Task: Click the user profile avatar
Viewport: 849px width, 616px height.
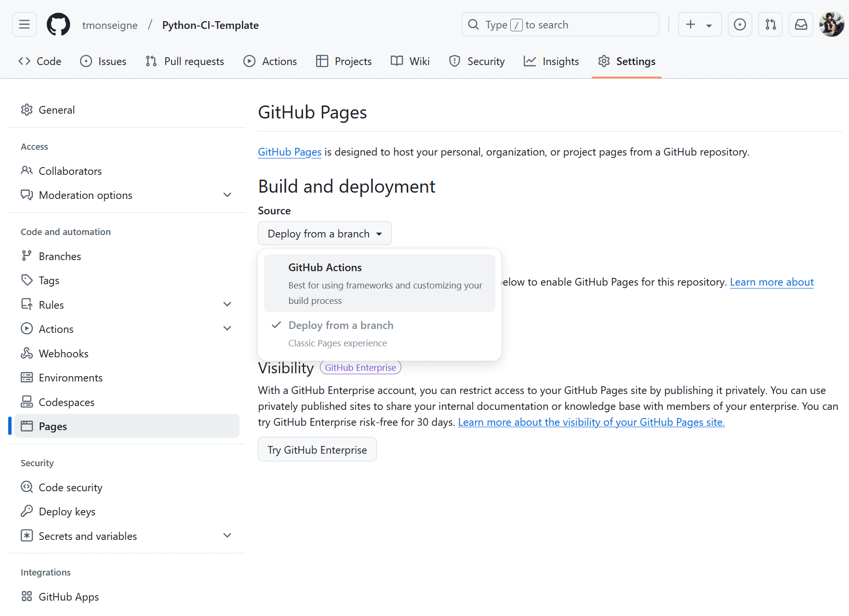Action: point(831,25)
